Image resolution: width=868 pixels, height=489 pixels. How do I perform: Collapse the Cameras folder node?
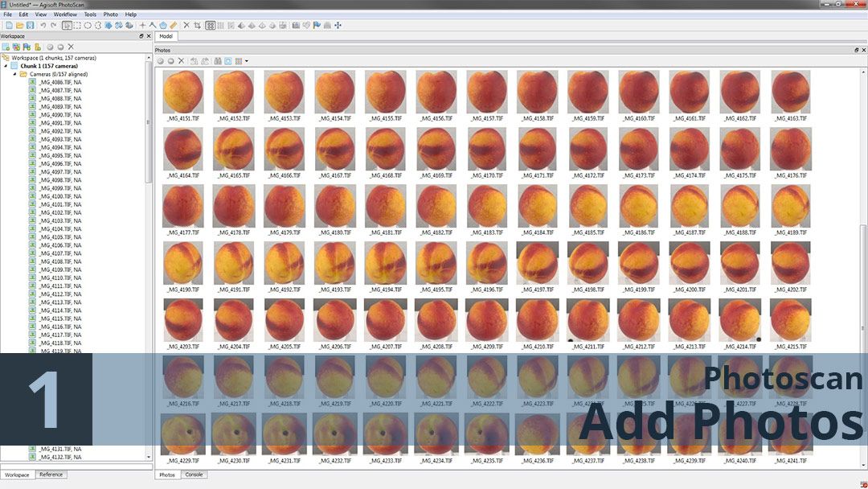(14, 74)
